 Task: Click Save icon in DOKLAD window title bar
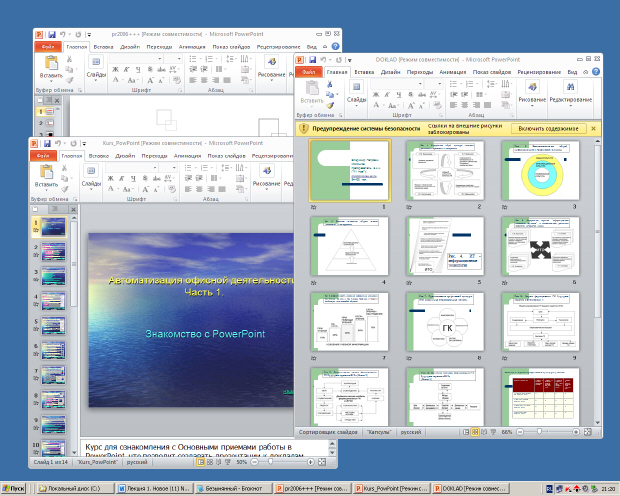point(313,60)
